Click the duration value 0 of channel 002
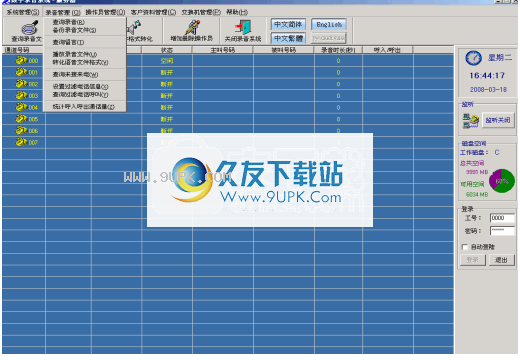 [338, 84]
